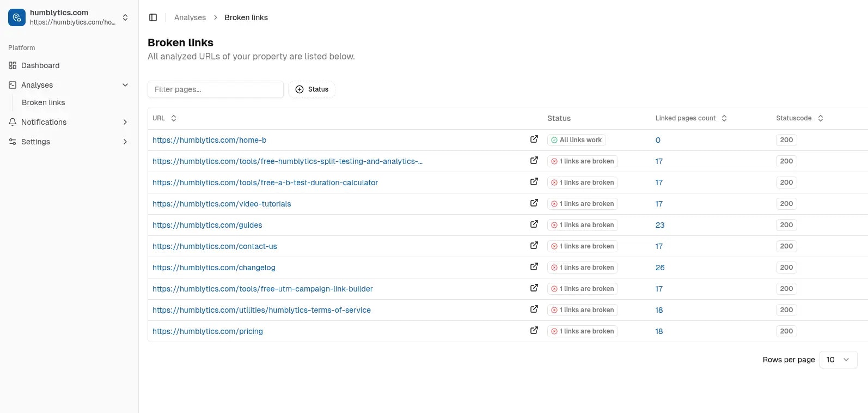Viewport: 868px width, 413px height.
Task: Click linked pages count 17 for contact-us
Action: [x=659, y=246]
